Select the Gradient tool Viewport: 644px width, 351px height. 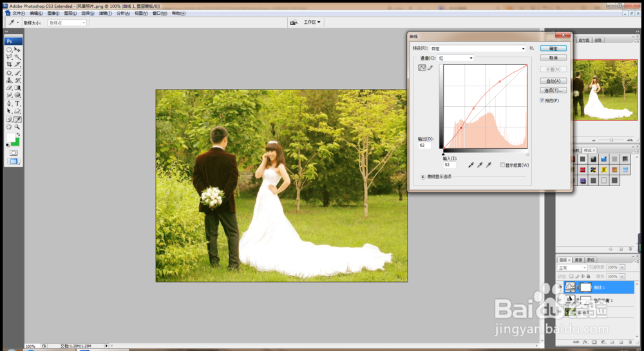[17, 88]
